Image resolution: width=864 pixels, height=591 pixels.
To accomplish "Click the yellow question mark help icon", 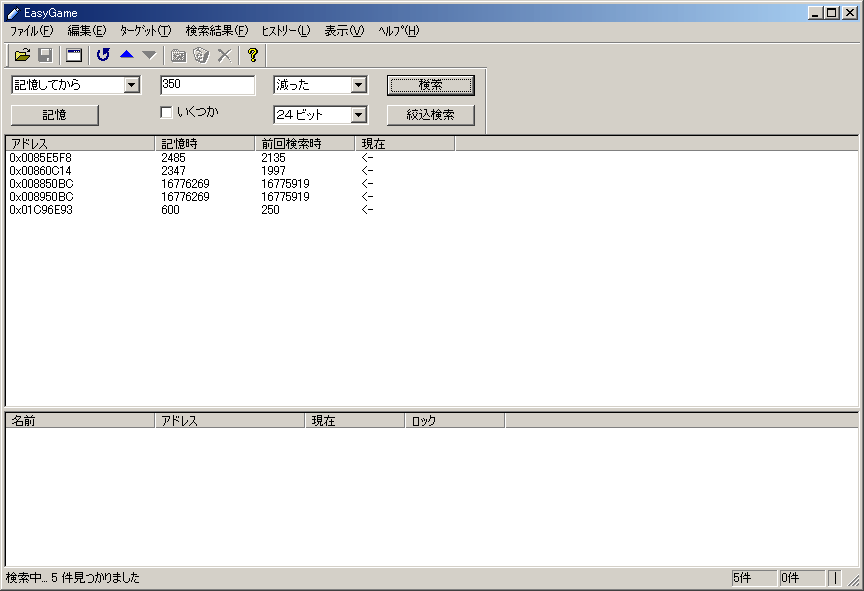I will coord(253,55).
